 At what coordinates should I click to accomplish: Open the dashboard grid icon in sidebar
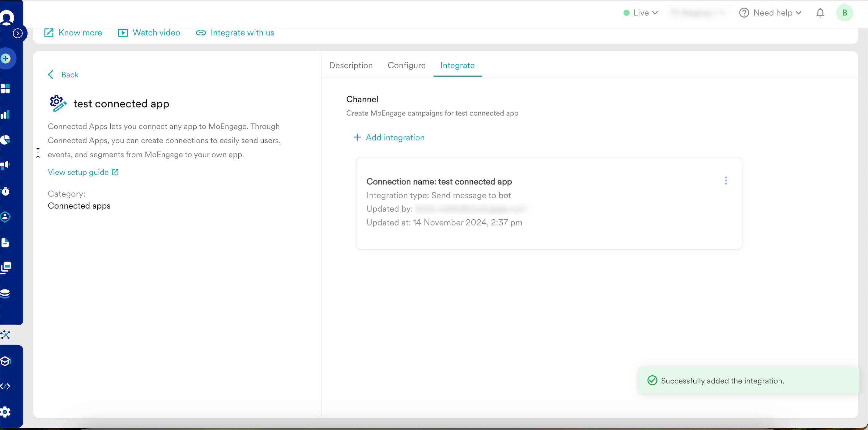tap(5, 89)
